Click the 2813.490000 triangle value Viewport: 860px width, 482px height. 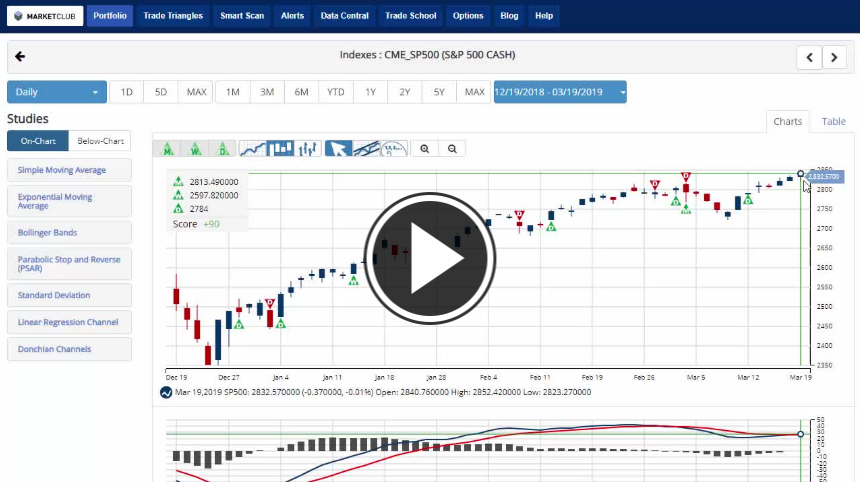tap(214, 182)
